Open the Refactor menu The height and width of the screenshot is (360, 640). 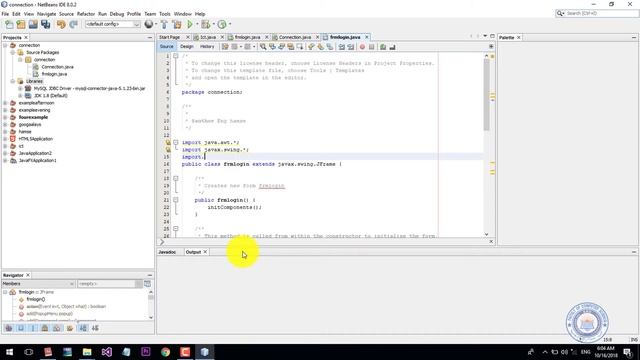86,14
